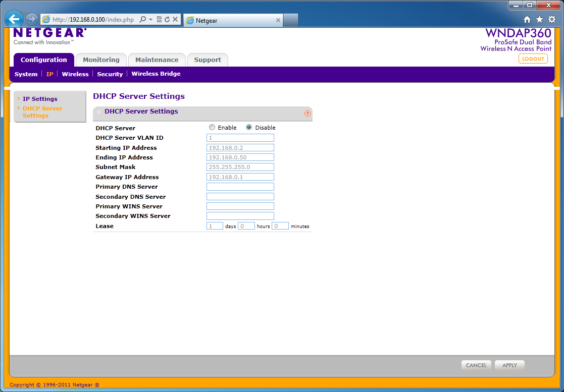564x392 pixels.
Task: Click the Gateway IP Address label
Action: 127,177
